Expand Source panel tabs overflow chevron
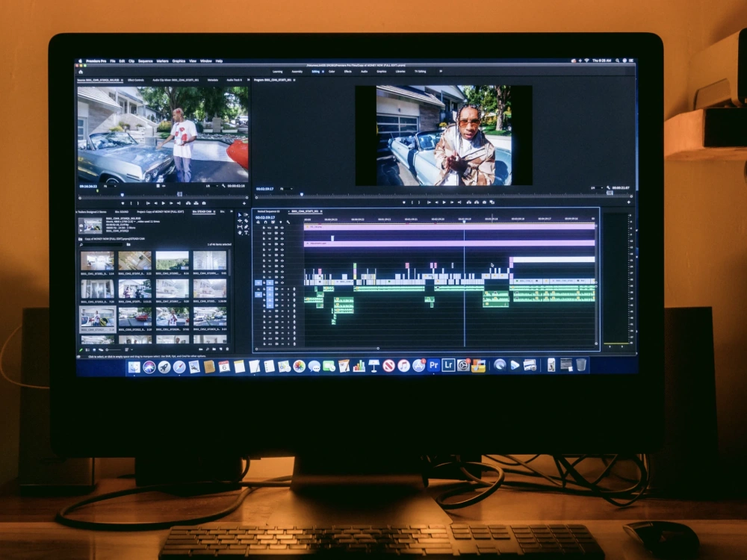The height and width of the screenshot is (560, 747). pos(247,80)
